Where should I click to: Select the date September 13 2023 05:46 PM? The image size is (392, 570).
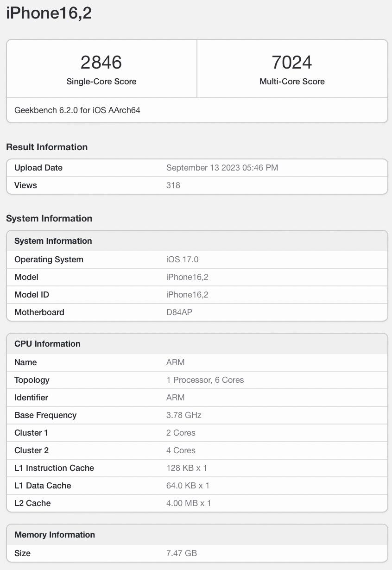pyautogui.click(x=222, y=168)
